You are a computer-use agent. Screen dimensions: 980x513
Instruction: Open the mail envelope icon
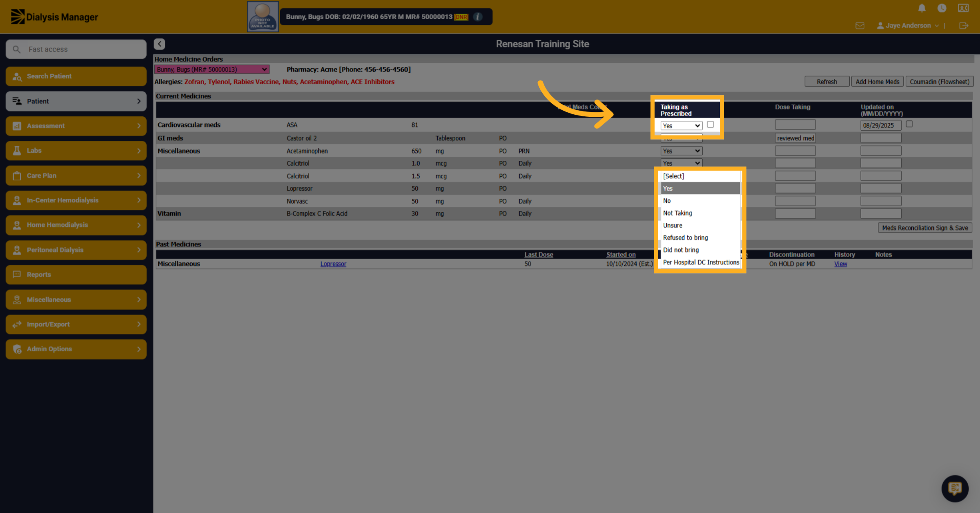tap(860, 26)
